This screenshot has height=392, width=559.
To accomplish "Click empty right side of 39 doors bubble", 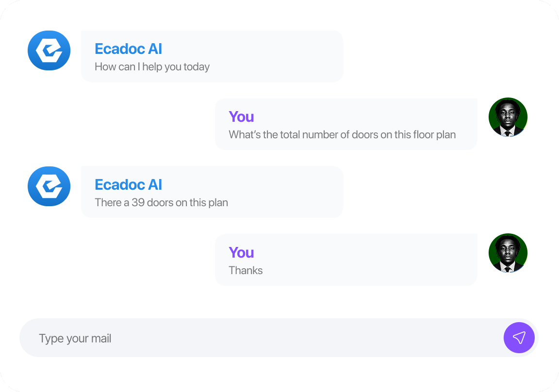I will pos(291,192).
